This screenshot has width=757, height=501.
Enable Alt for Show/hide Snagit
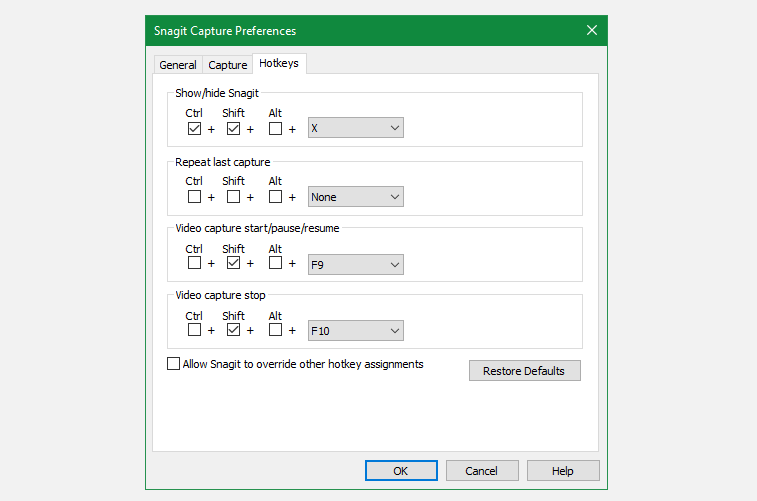pos(275,129)
